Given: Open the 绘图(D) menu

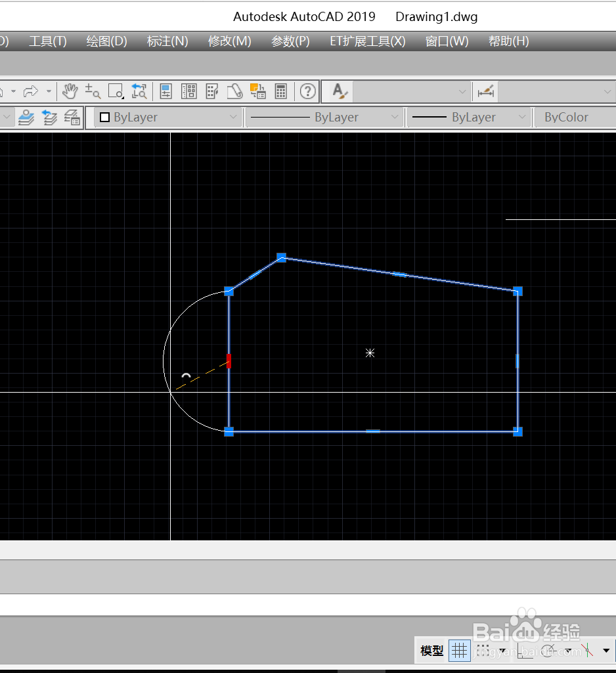Looking at the screenshot, I should tap(107, 41).
